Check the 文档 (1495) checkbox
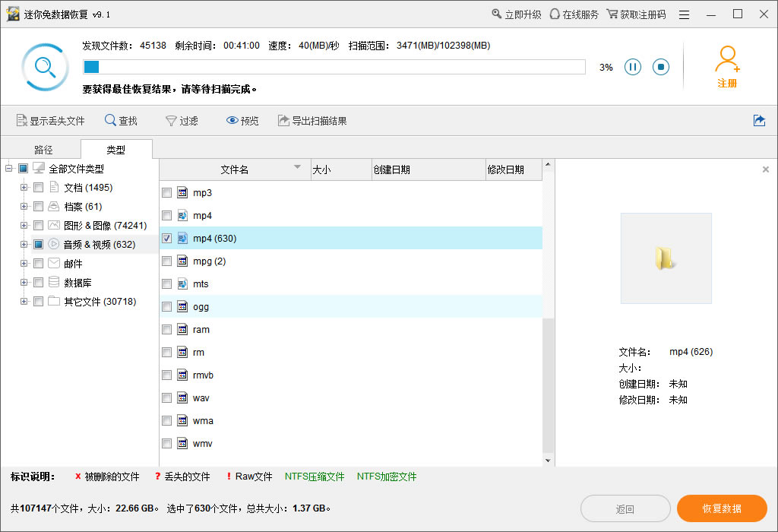The height and width of the screenshot is (532, 778). click(x=38, y=187)
